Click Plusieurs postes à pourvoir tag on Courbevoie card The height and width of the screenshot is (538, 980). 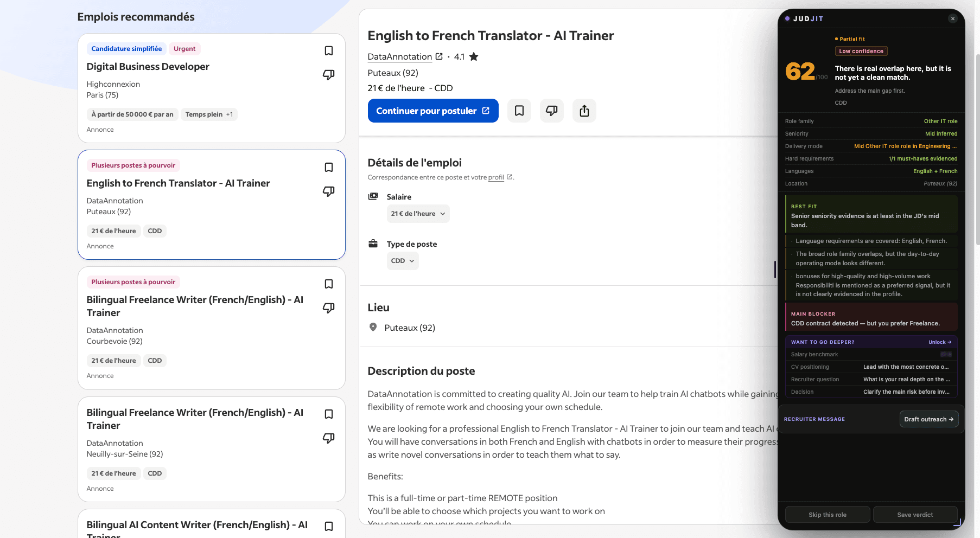pos(133,282)
